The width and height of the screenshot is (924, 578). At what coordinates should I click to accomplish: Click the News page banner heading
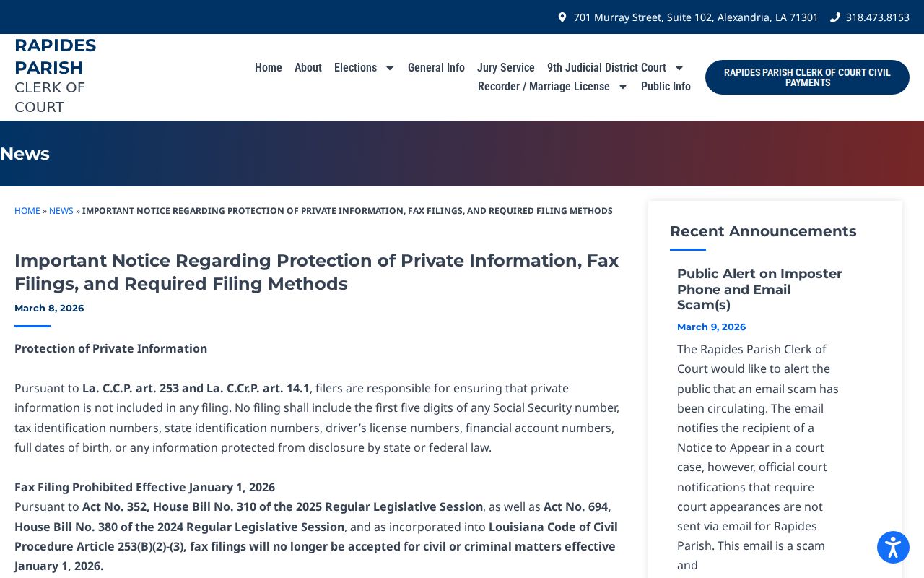tap(25, 154)
